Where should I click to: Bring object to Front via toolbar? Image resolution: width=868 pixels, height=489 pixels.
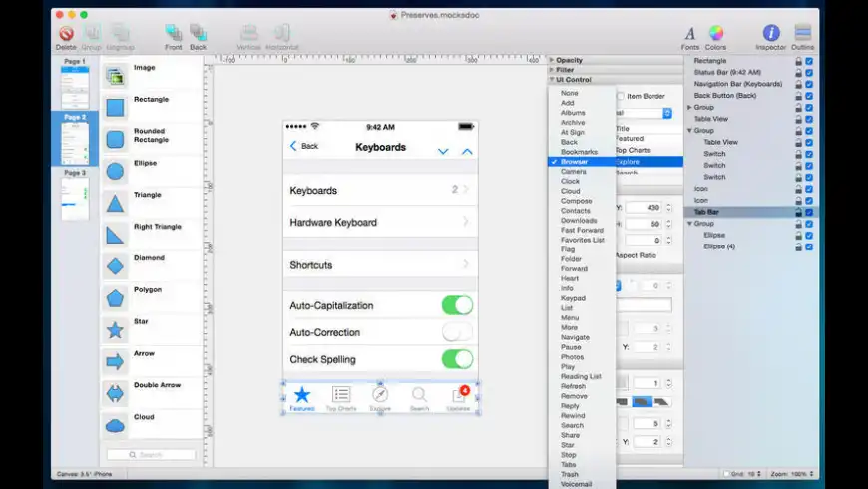174,34
